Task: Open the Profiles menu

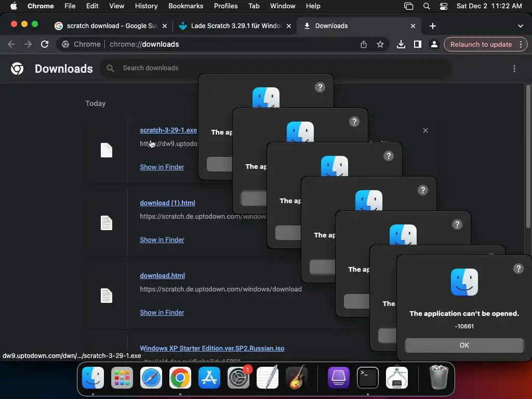Action: point(225,6)
